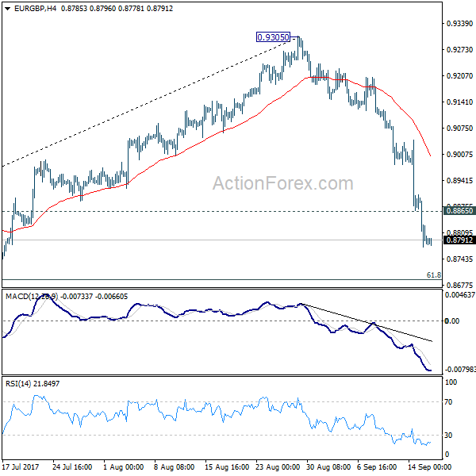This screenshot has height=476, width=476.
Task: Click the 15 Aug 16:00 time label
Action: [x=227, y=467]
